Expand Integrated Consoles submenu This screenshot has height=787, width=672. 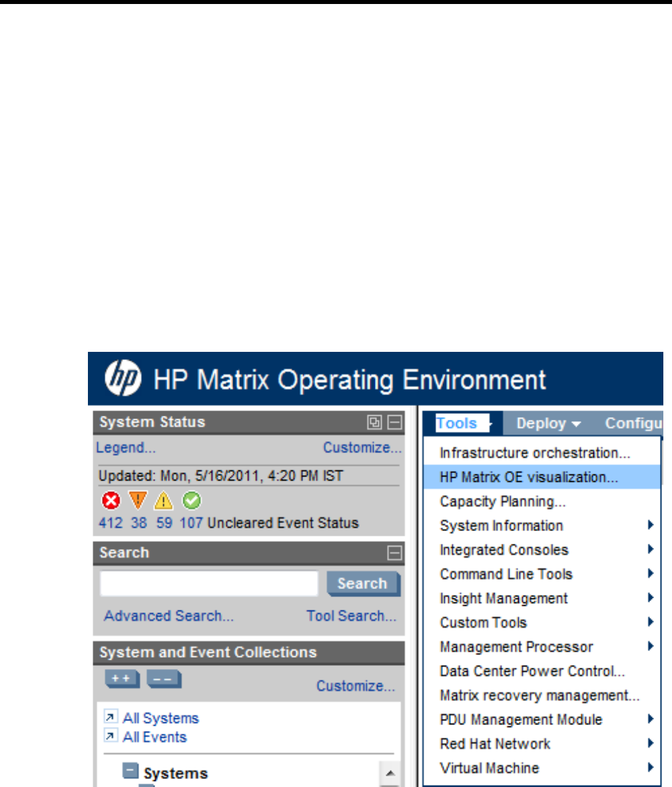(541, 550)
